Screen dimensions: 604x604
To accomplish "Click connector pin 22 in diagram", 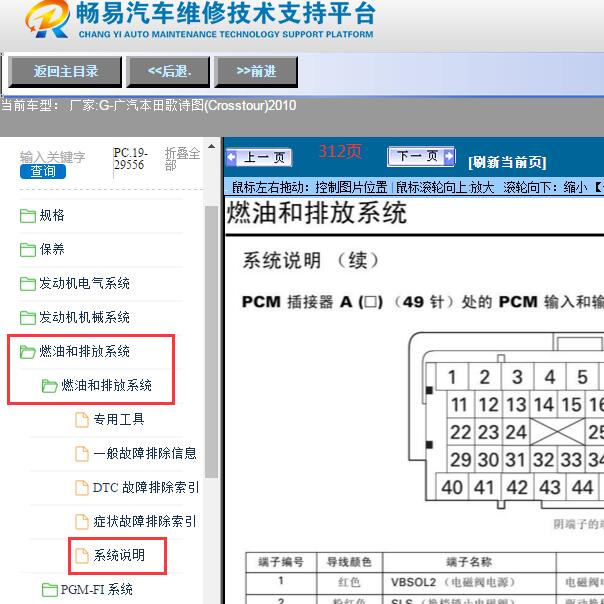I will coord(460,432).
